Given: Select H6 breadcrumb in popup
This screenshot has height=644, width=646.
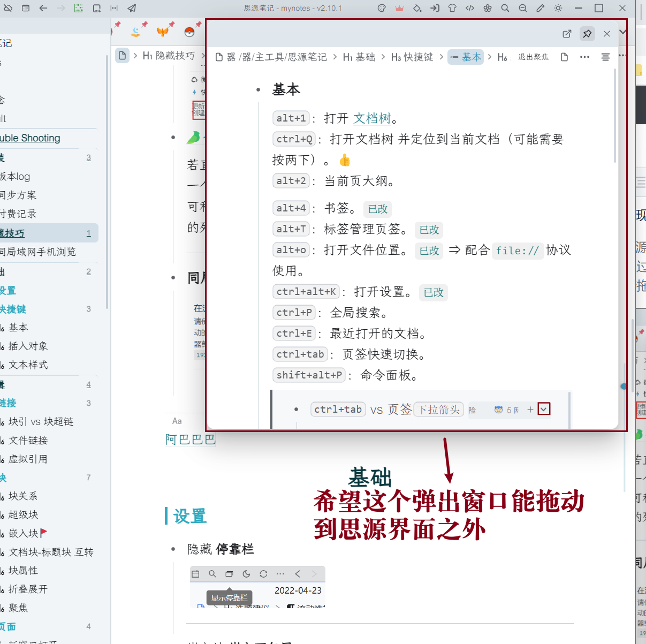Looking at the screenshot, I should tap(503, 57).
